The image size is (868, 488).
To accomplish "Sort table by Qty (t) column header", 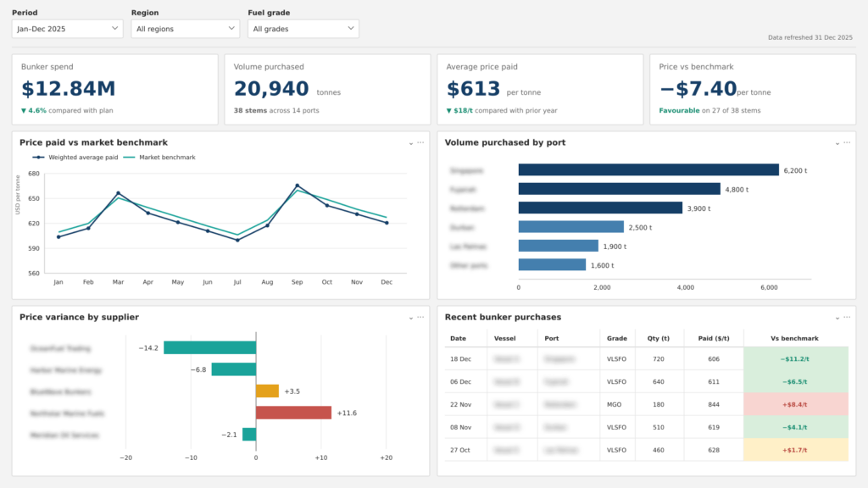I will pos(658,338).
